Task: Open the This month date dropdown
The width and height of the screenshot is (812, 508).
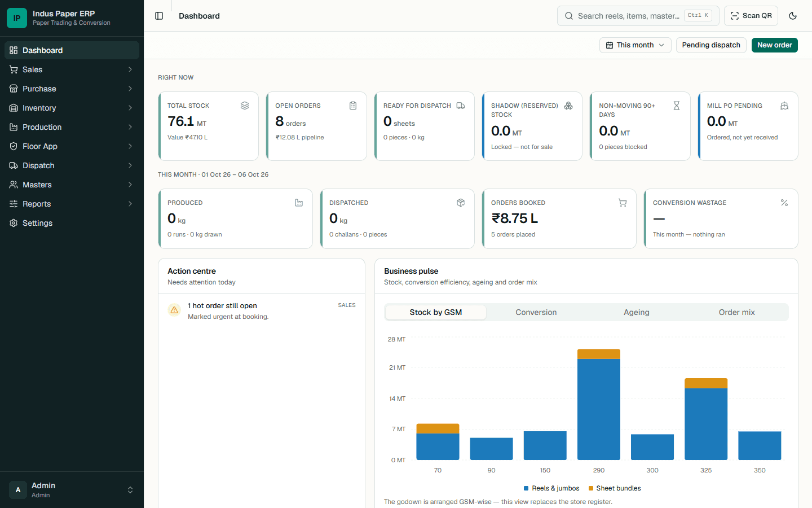Action: [636, 45]
